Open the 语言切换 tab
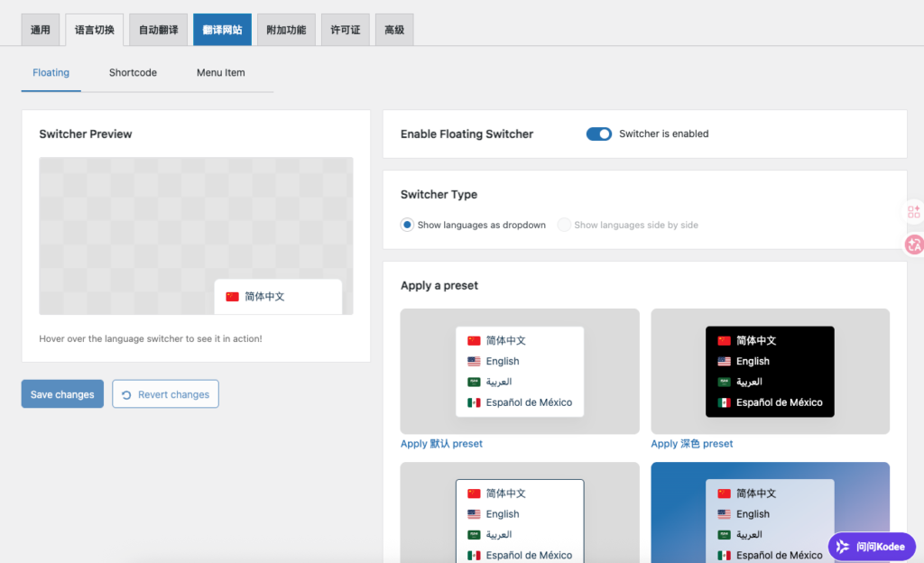The image size is (924, 563). coord(94,30)
